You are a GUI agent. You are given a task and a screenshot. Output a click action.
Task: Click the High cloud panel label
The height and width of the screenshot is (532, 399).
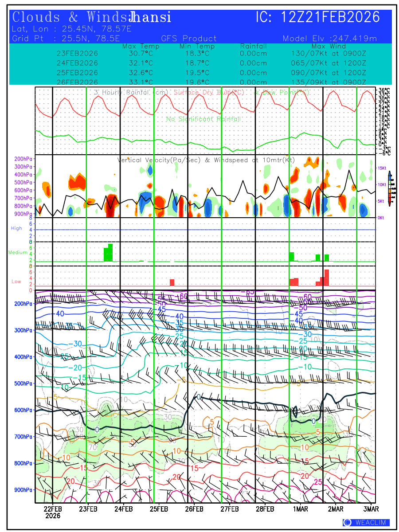coord(16,228)
